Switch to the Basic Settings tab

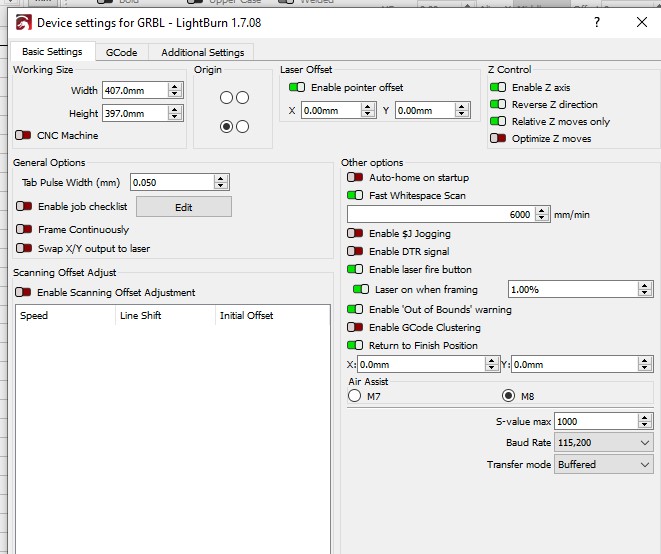(x=52, y=52)
